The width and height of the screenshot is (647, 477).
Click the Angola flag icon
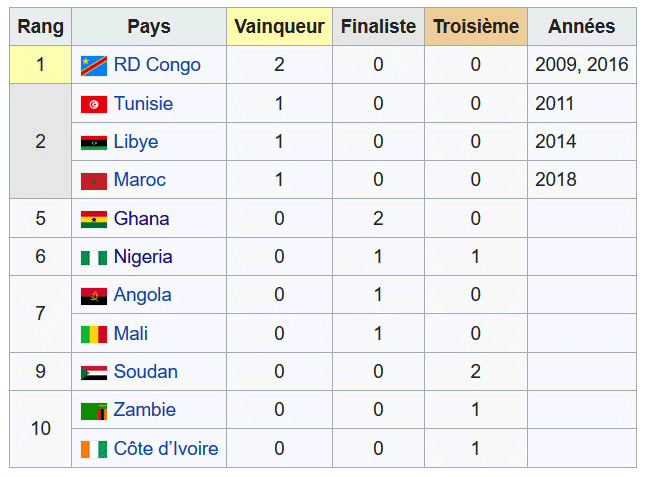93,296
